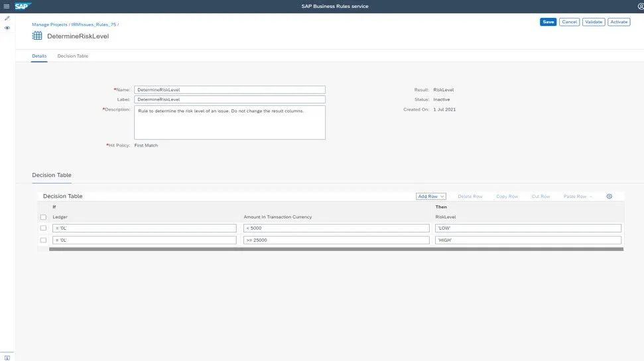Check the row with 'LOW' risk level
Screen dimensions: 644x361
click(44, 228)
